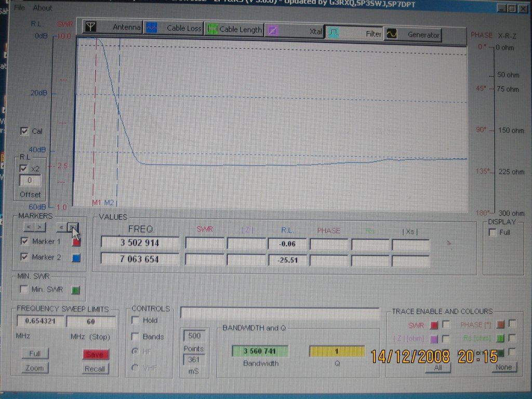Open the Cable Length measurement mode

234,29
